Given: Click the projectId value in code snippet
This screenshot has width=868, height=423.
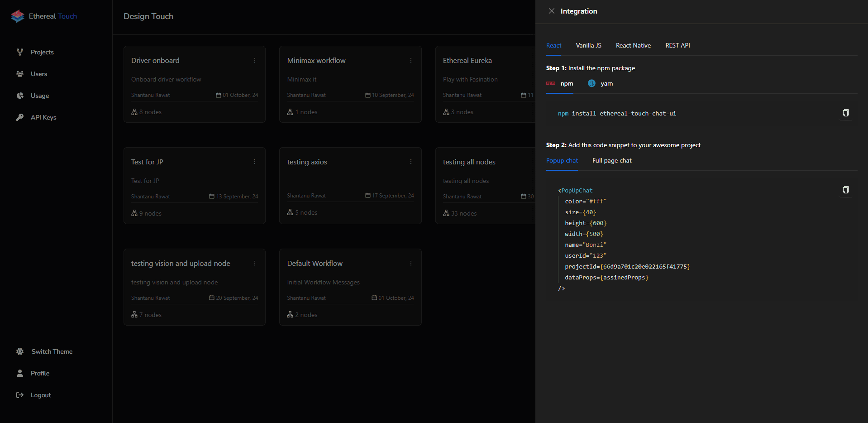Looking at the screenshot, I should [x=645, y=266].
